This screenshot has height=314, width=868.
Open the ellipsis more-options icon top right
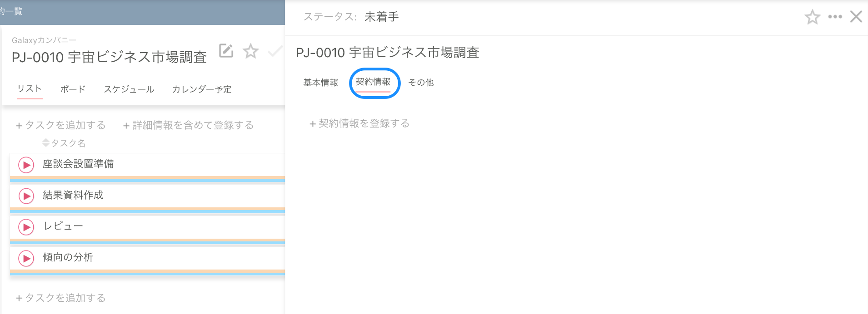[x=835, y=16]
